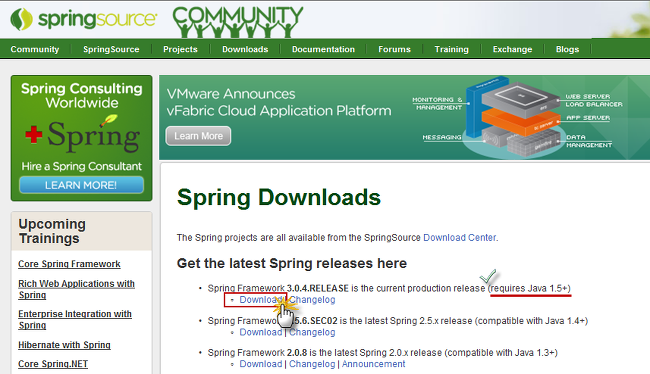
Task: Click the Community people logo graphic
Action: tap(238, 22)
